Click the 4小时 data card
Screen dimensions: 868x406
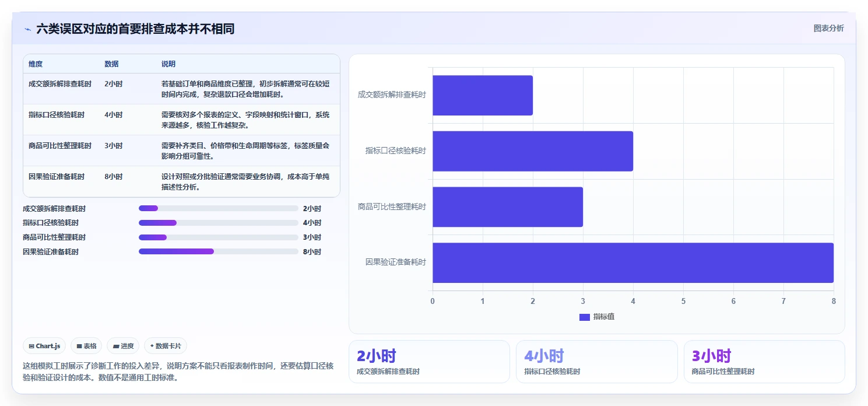pyautogui.click(x=597, y=362)
